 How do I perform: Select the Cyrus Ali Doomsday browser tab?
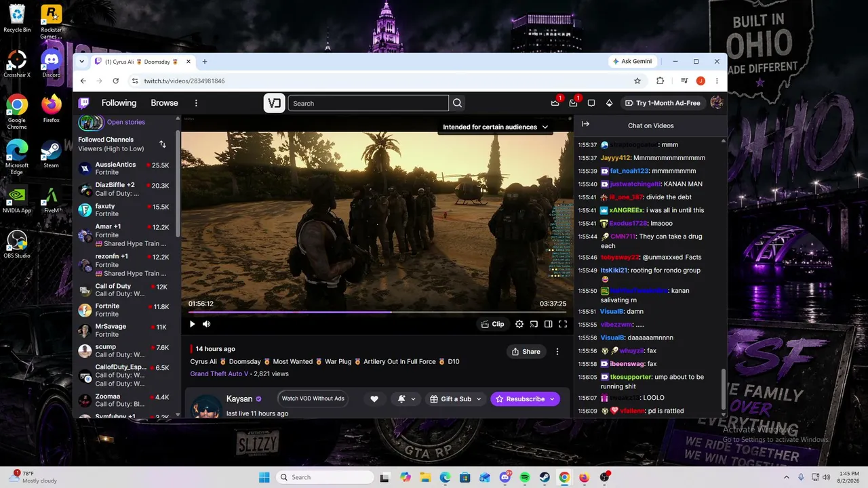141,62
